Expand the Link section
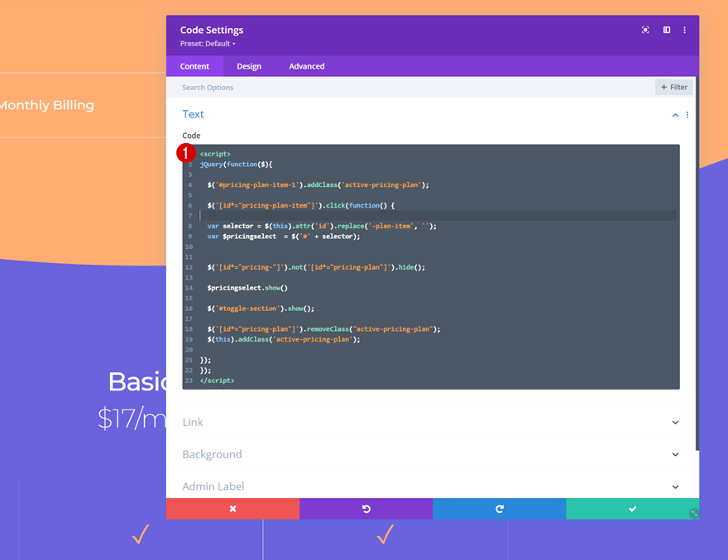728x560 pixels. pos(430,422)
